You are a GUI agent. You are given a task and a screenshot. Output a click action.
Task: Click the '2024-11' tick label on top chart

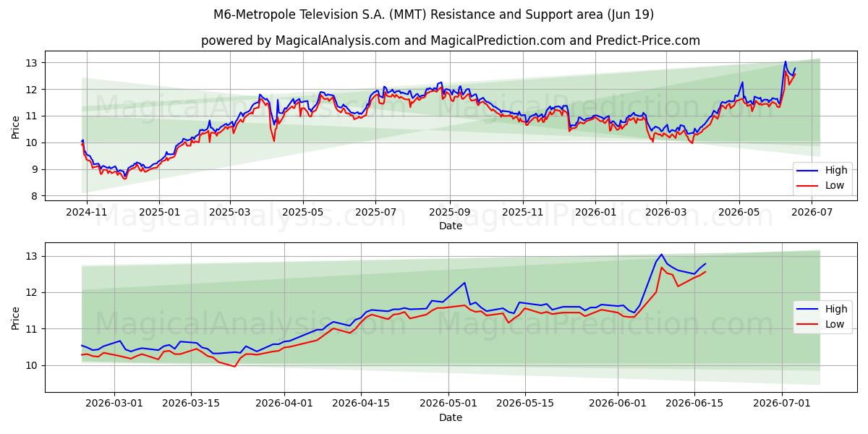click(x=87, y=213)
